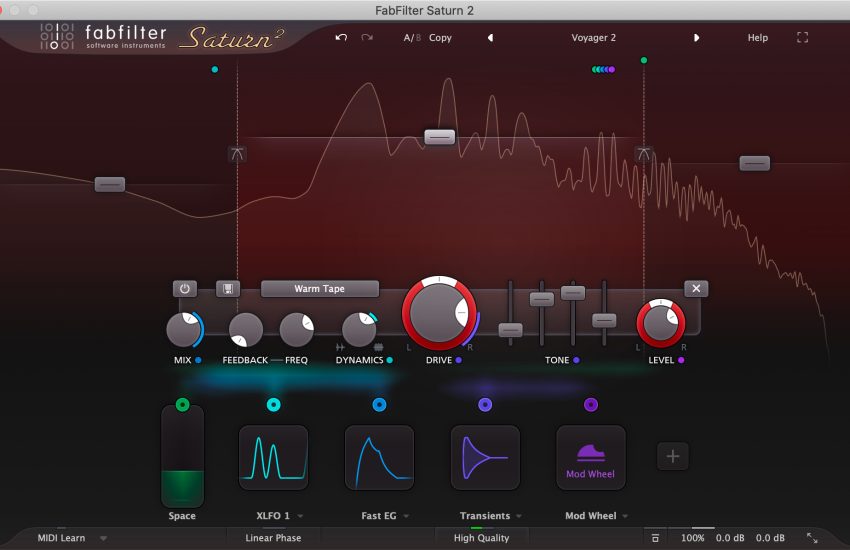Click the undo arrow icon
This screenshot has height=550, width=850.
coord(341,37)
